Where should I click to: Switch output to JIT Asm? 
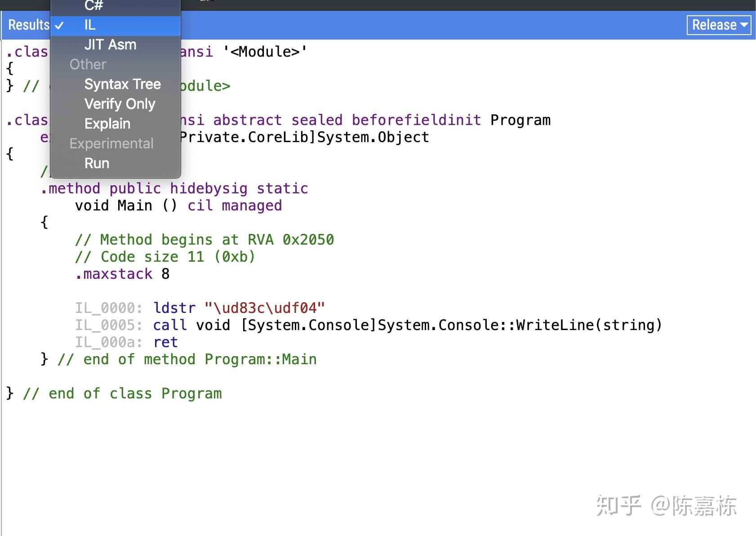pos(110,44)
